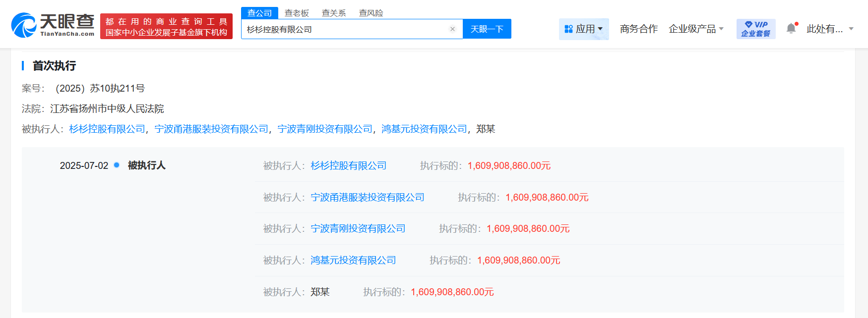Click the red national fund banner
This screenshot has width=868, height=318.
pos(166,27)
